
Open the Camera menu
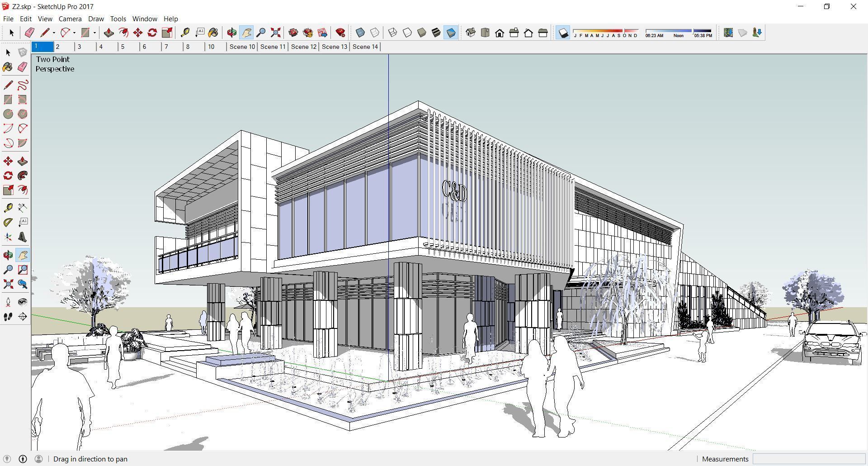pyautogui.click(x=70, y=19)
